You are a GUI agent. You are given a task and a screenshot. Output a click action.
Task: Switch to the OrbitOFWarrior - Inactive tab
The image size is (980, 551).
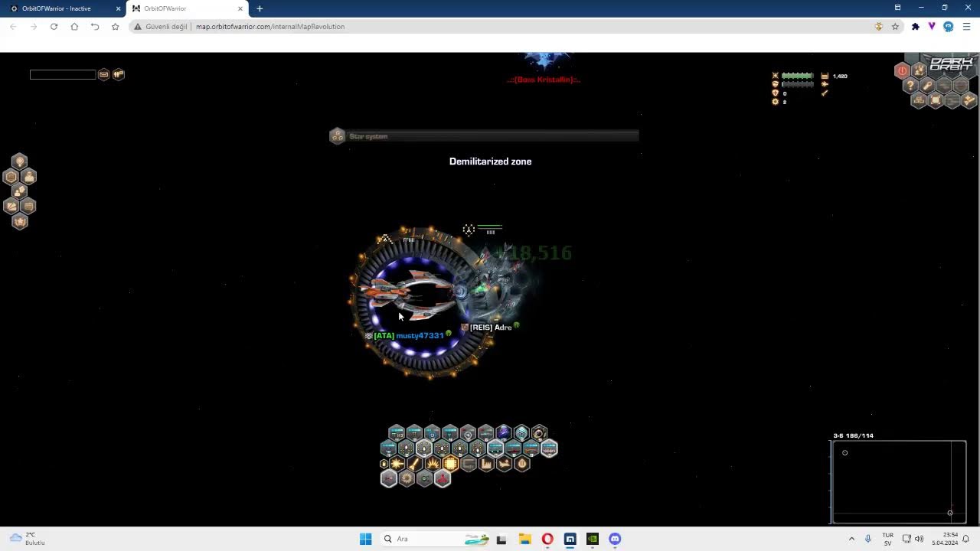tap(64, 8)
